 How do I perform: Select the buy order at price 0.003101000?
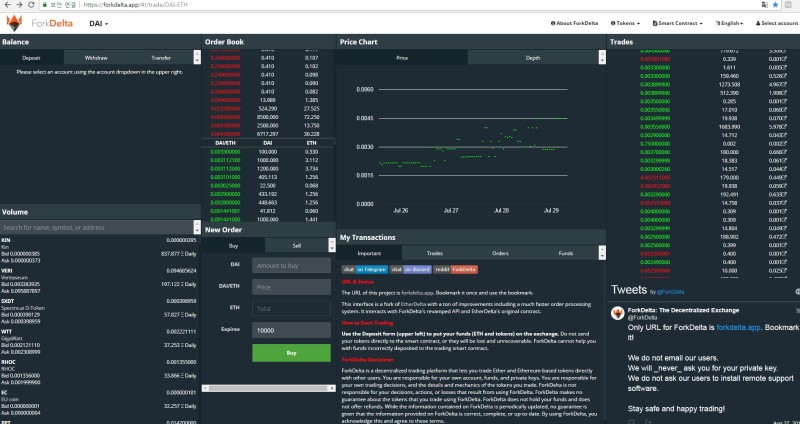269,177
